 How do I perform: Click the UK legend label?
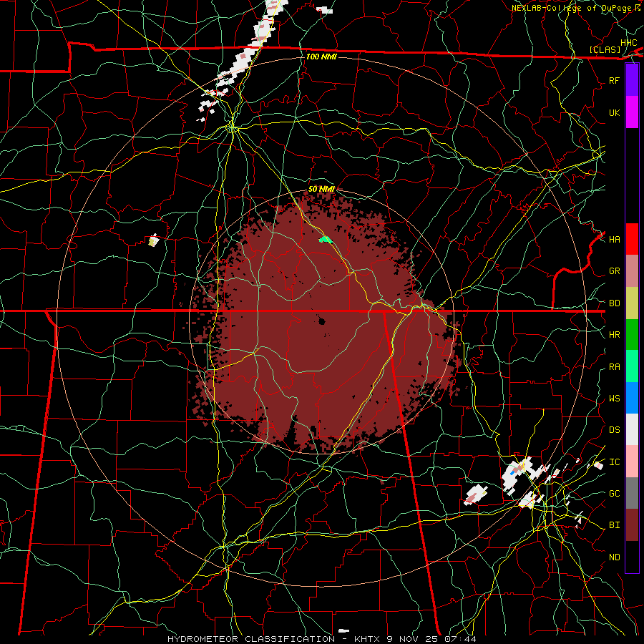[x=614, y=112]
